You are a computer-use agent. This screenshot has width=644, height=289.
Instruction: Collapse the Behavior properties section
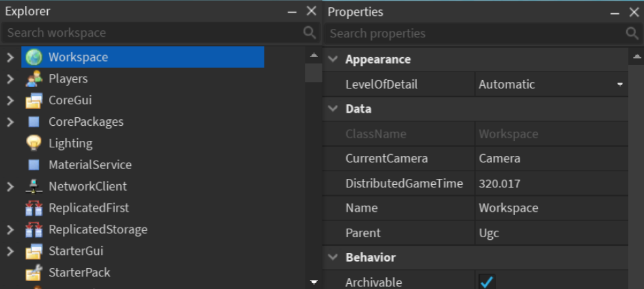pyautogui.click(x=333, y=258)
